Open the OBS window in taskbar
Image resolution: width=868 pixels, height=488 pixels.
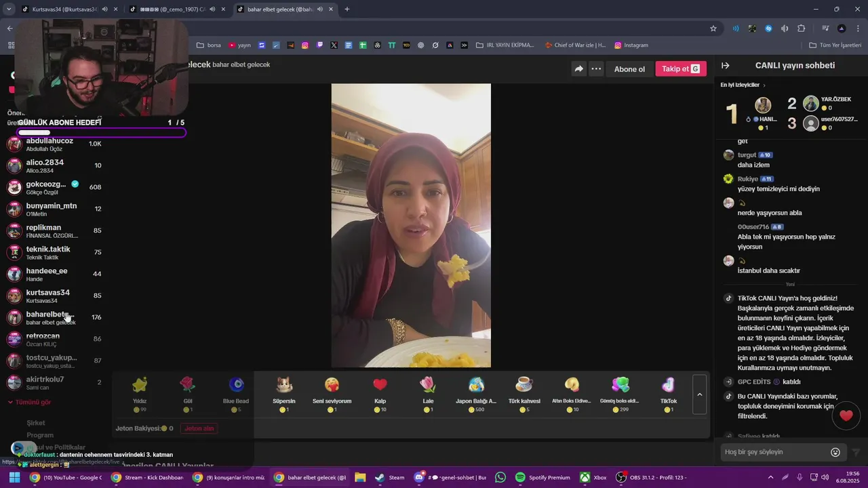coord(651,477)
